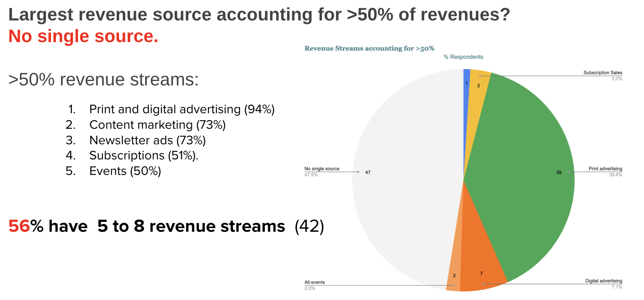644x300 pixels.
Task: Select the Subscriptions (51%) list item
Action: pyautogui.click(x=144, y=156)
